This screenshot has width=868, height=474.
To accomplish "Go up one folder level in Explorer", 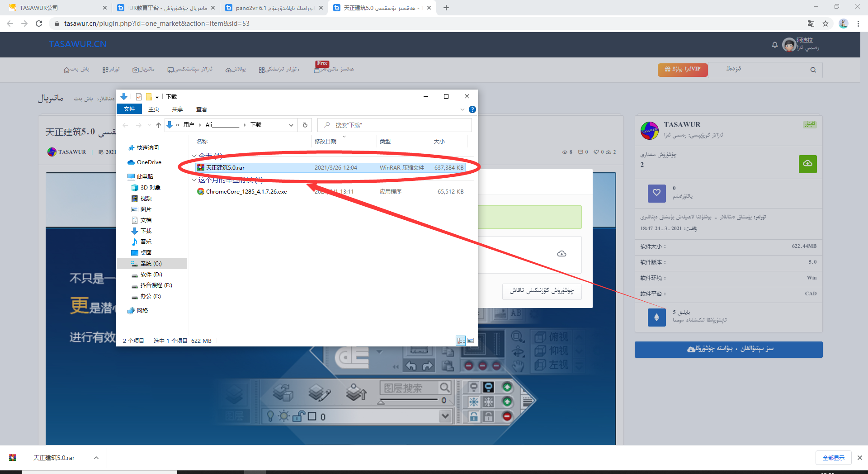I will 158,125.
